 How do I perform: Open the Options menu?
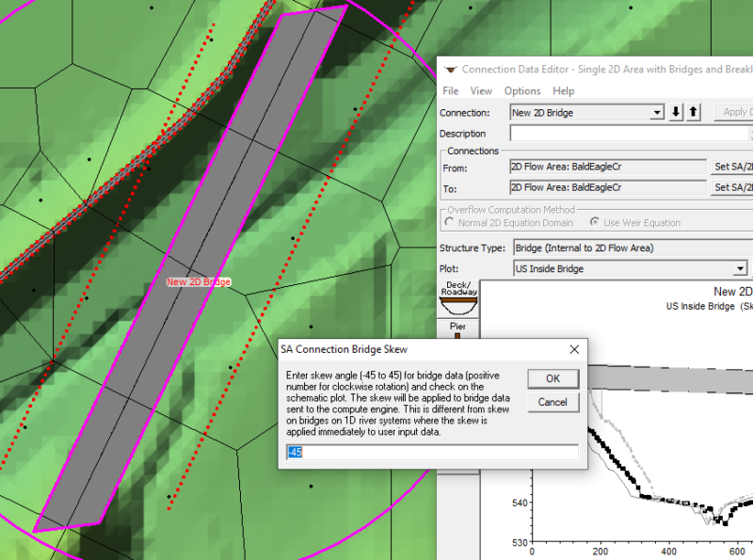point(522,91)
